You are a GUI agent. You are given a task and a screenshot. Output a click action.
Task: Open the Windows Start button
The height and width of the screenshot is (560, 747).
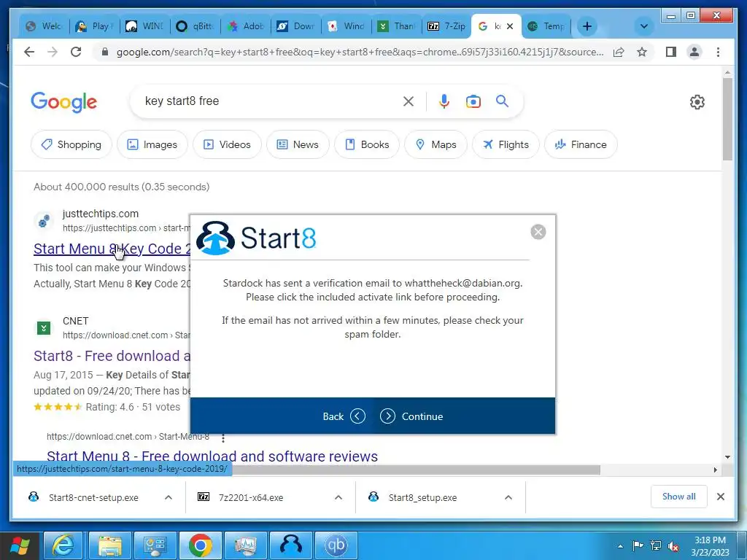point(20,545)
